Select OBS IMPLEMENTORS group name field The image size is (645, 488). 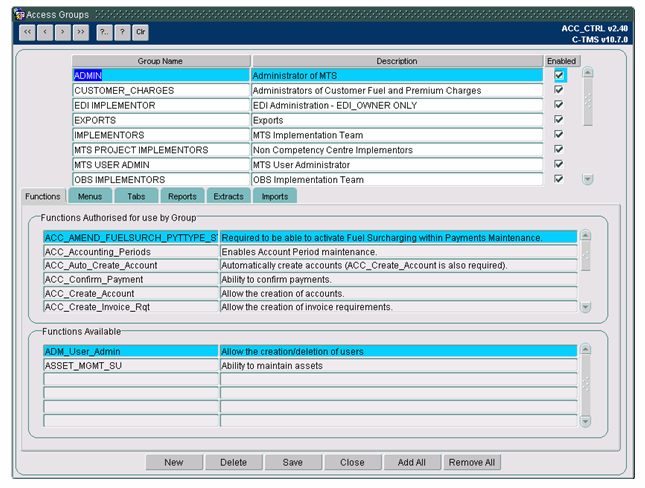(161, 179)
